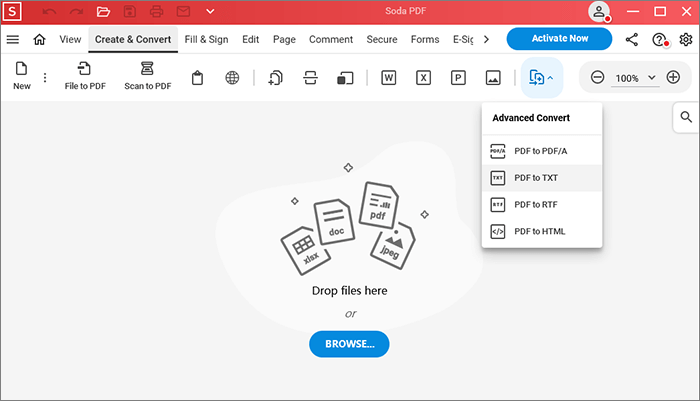The height and width of the screenshot is (401, 700).
Task: Open the search panel magnifier
Action: click(686, 117)
